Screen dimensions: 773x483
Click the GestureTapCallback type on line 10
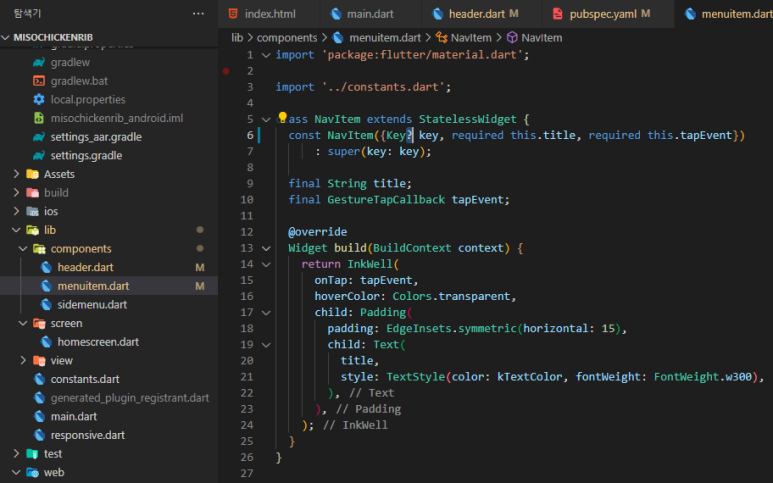click(386, 200)
